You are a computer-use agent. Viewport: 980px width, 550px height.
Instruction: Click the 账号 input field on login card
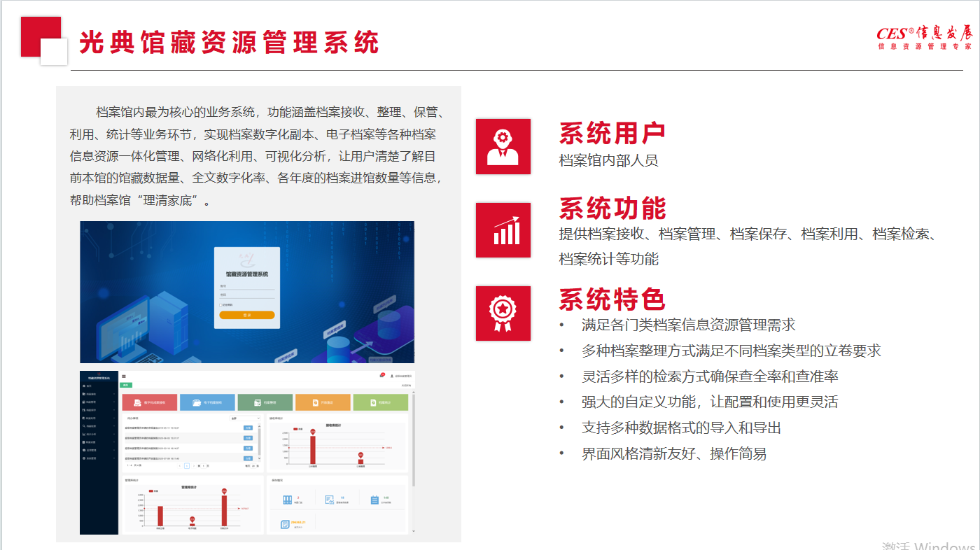(247, 285)
